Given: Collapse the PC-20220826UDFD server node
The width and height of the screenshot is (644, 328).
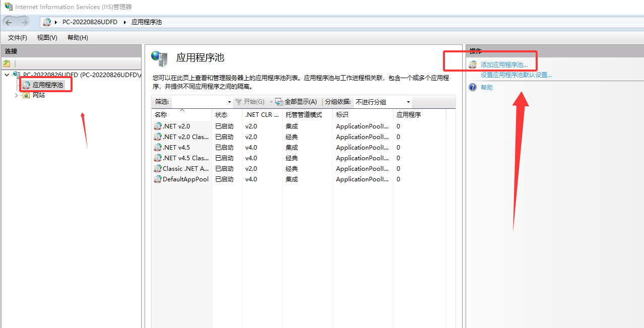Looking at the screenshot, I should pos(6,75).
